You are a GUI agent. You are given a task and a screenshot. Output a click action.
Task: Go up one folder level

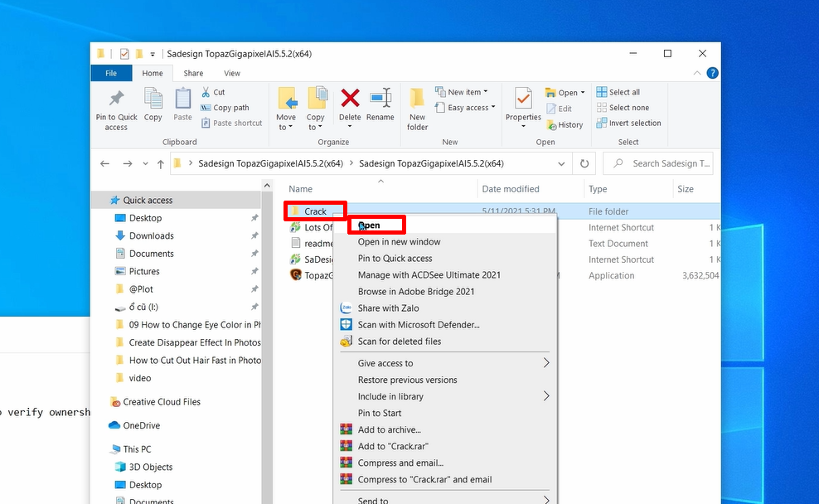[x=161, y=163]
